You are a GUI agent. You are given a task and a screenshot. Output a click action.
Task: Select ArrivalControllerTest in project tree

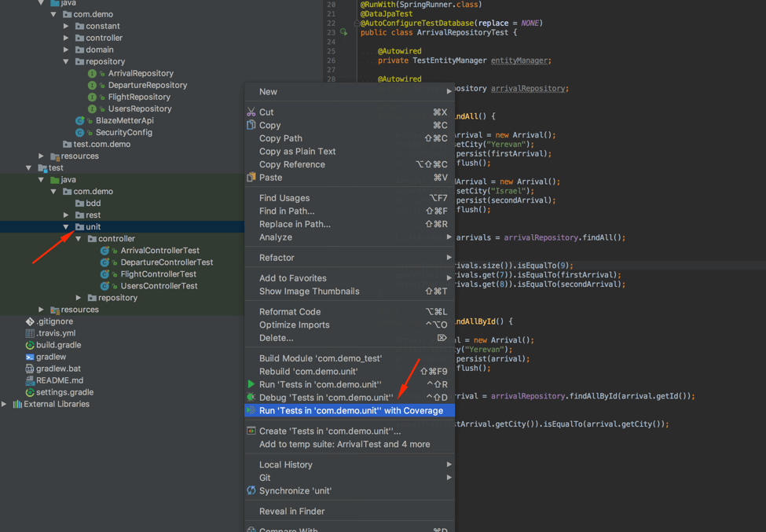[x=159, y=251]
